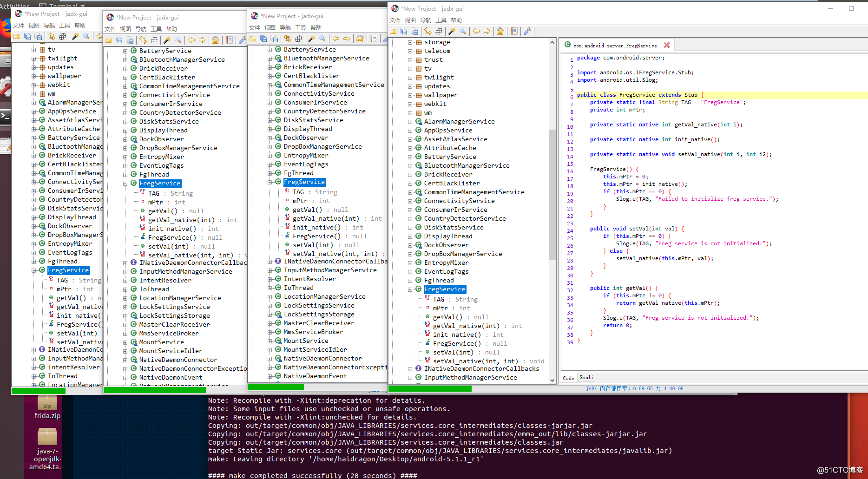Open 工具 menu in the second jadx window
This screenshot has height=479, width=868.
[156, 29]
